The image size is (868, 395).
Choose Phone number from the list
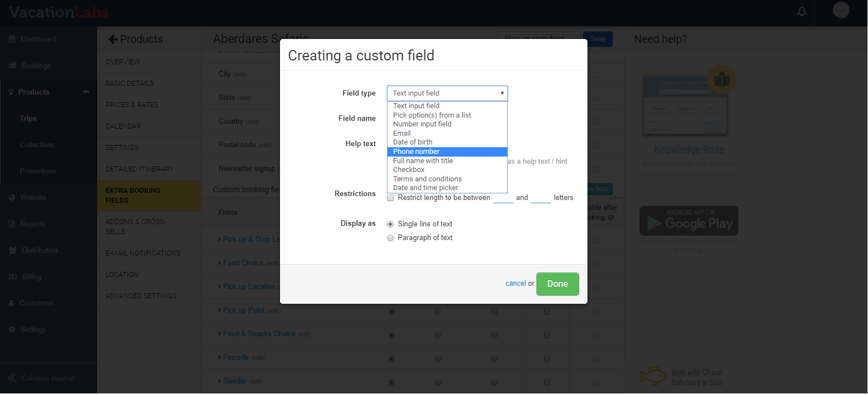click(416, 152)
